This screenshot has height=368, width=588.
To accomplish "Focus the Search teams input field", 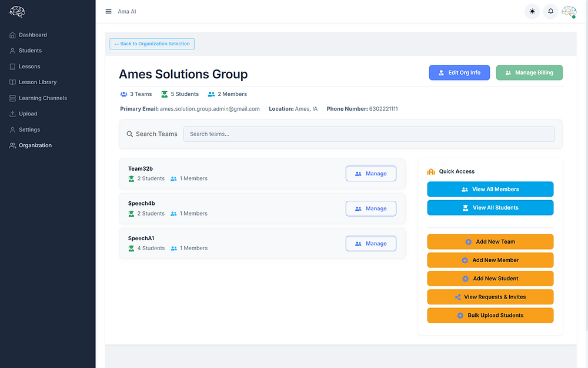I will 369,134.
